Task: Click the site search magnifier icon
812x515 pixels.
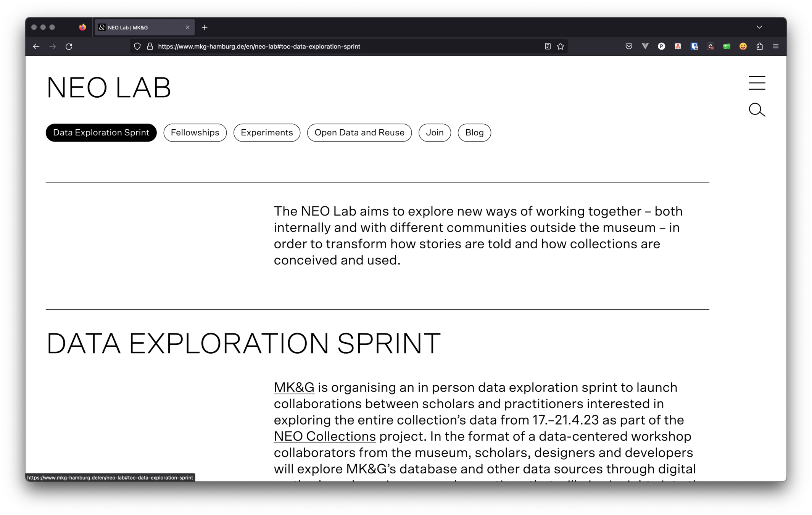Action: pyautogui.click(x=757, y=110)
